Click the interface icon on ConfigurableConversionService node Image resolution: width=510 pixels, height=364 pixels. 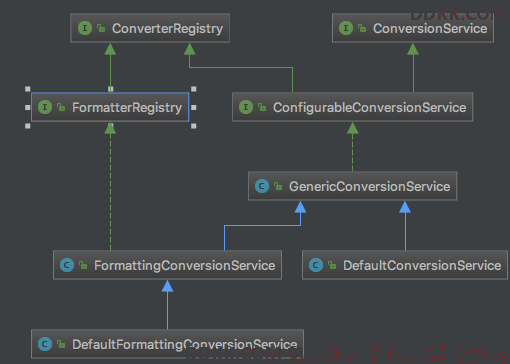tap(246, 107)
